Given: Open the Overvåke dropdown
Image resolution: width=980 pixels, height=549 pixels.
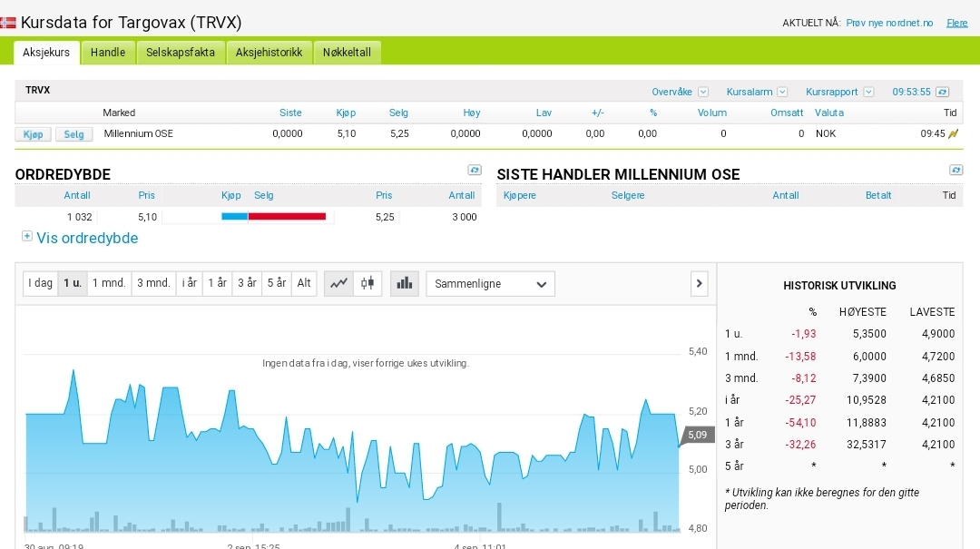Looking at the screenshot, I should [x=703, y=92].
